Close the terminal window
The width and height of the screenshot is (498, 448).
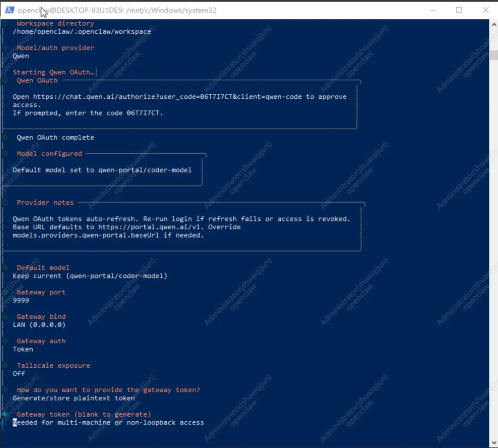(485, 10)
